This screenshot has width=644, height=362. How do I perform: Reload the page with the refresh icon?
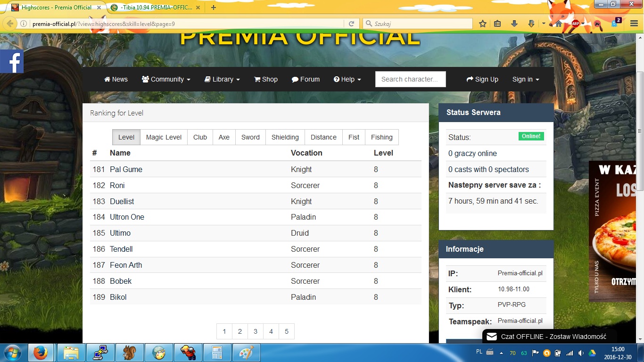pyautogui.click(x=351, y=24)
